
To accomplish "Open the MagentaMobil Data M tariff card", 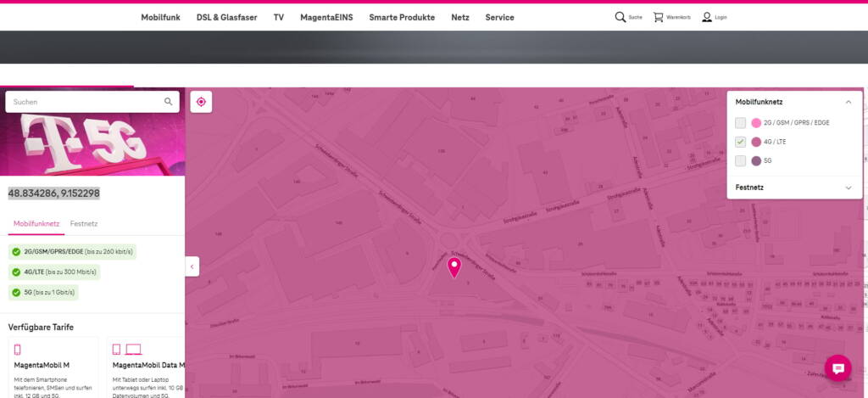I will 146,367.
